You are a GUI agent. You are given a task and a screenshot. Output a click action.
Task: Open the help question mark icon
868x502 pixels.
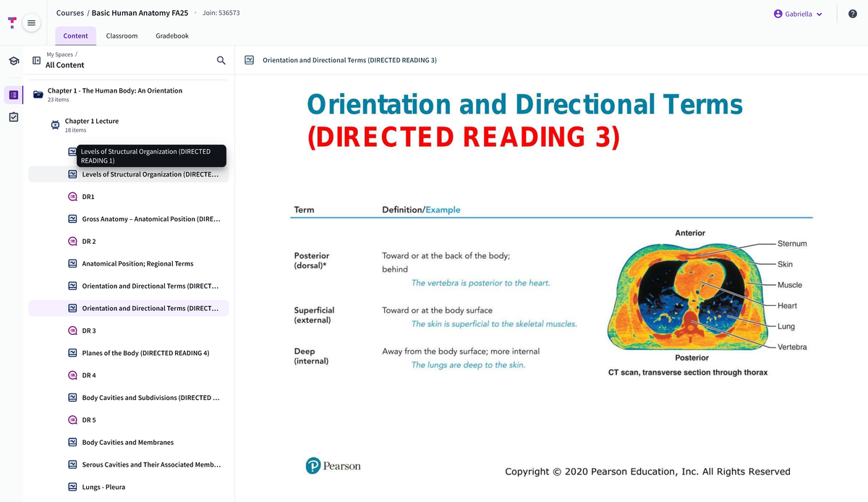point(852,13)
